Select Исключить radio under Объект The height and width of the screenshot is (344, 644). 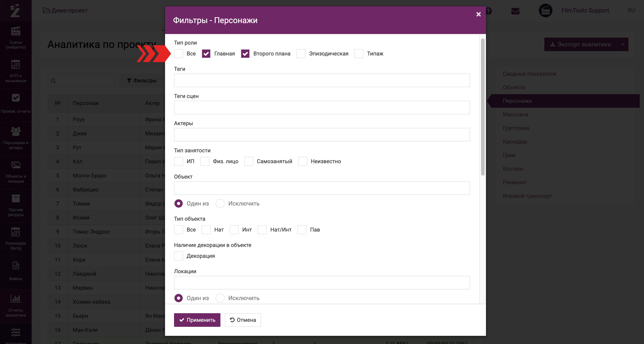tap(220, 203)
